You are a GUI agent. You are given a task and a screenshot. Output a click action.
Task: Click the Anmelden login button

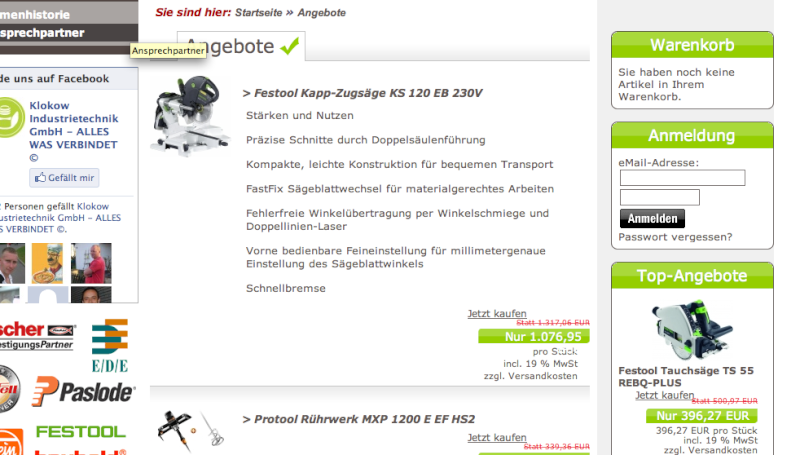tap(652, 218)
